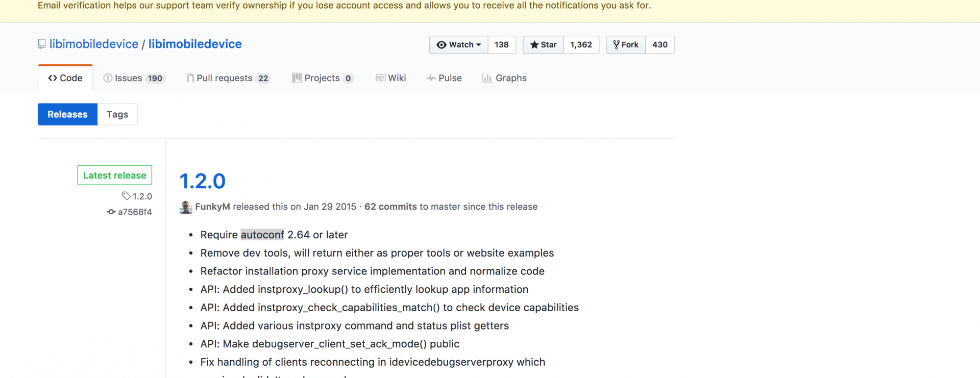Open the 1.2.0 release title

203,181
